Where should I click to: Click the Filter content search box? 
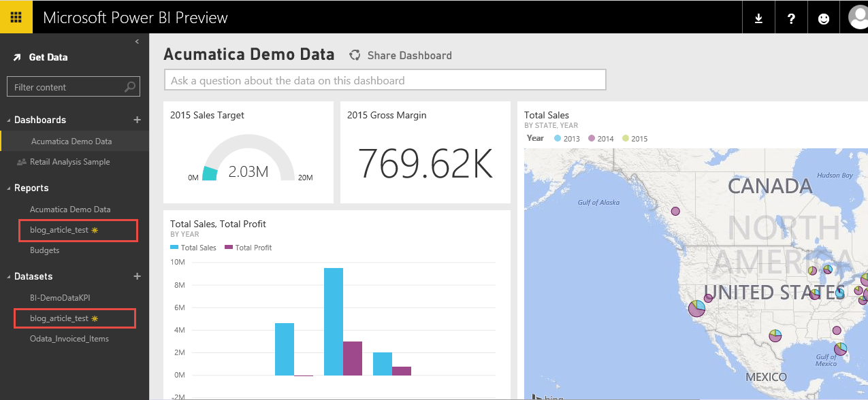pos(74,86)
